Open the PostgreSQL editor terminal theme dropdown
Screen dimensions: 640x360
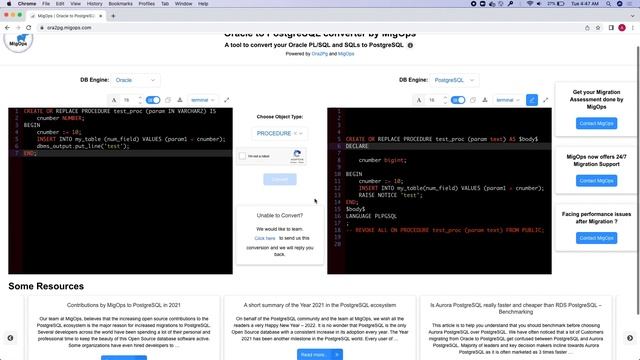click(x=508, y=100)
